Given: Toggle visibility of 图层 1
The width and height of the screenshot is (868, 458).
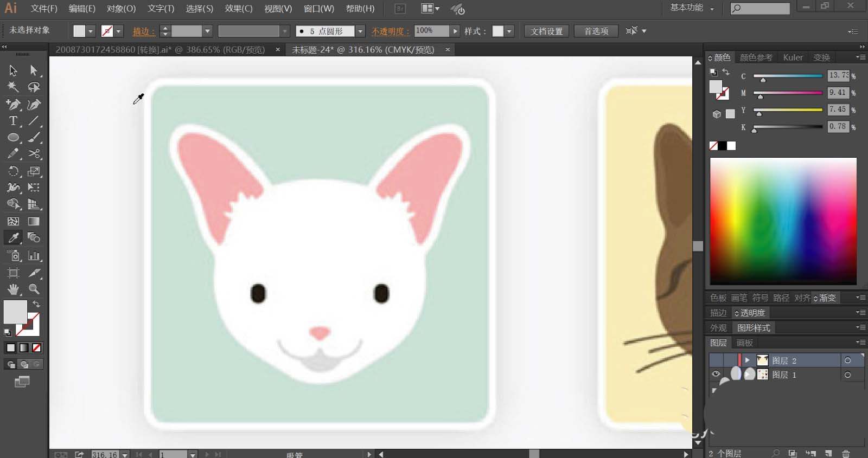Looking at the screenshot, I should 716,375.
